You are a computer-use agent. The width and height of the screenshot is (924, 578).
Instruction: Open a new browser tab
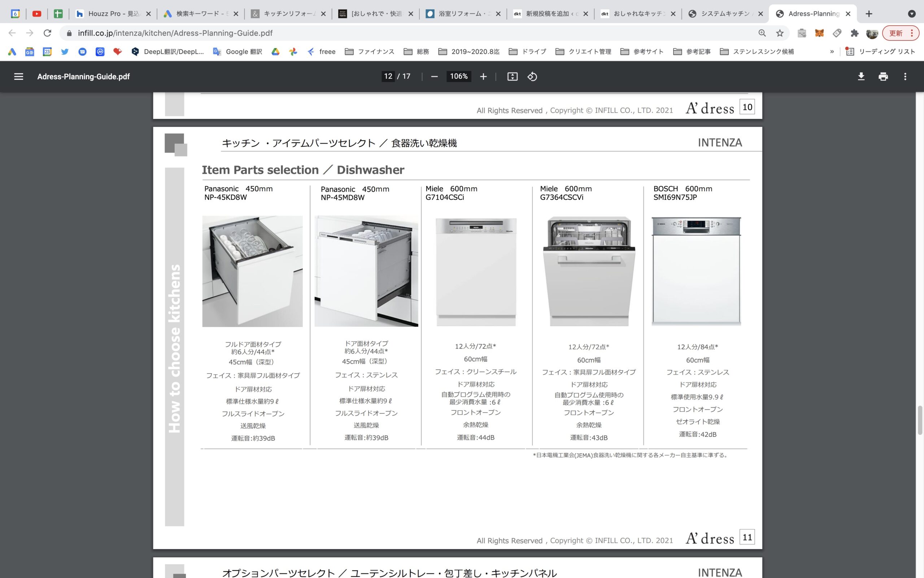pyautogui.click(x=869, y=14)
